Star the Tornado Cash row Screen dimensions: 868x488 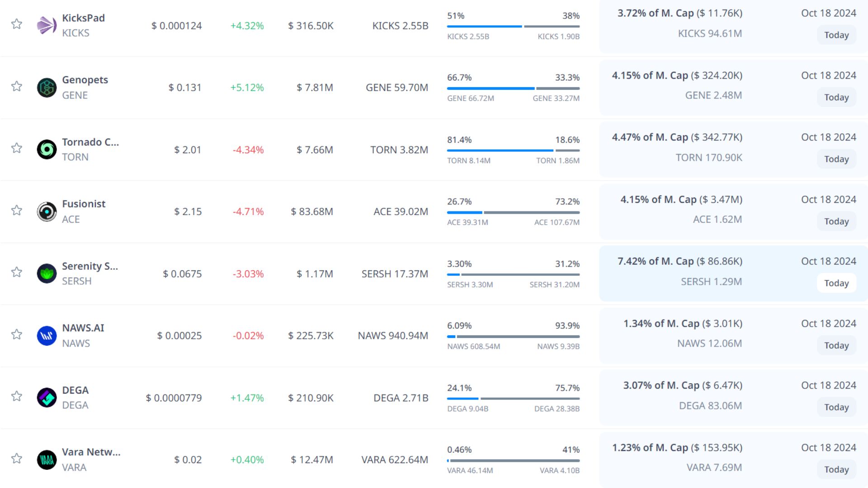(x=17, y=148)
